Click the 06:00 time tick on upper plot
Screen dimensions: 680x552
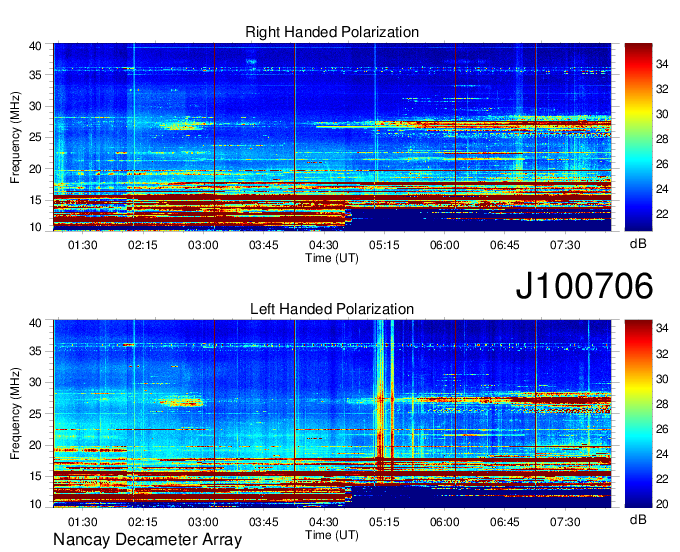coord(445,245)
